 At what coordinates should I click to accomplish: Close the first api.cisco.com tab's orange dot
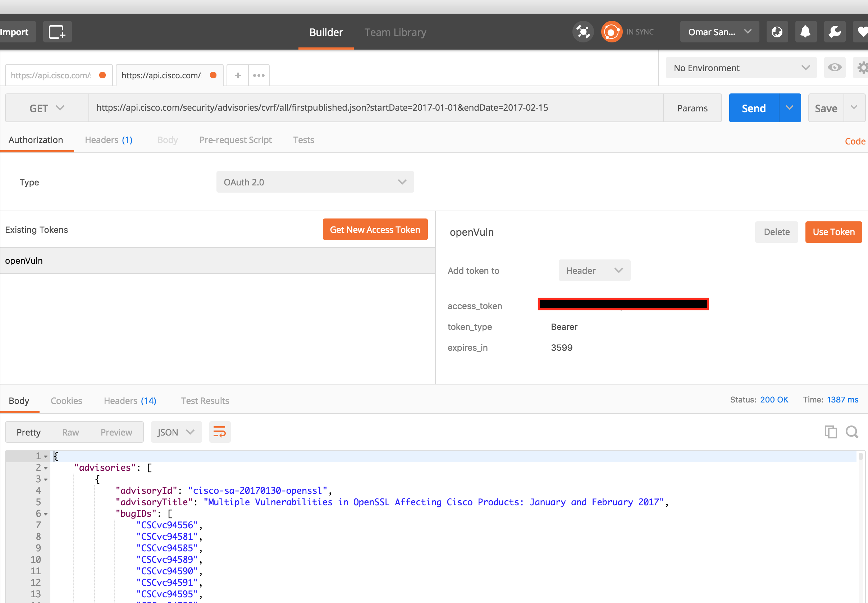click(102, 75)
